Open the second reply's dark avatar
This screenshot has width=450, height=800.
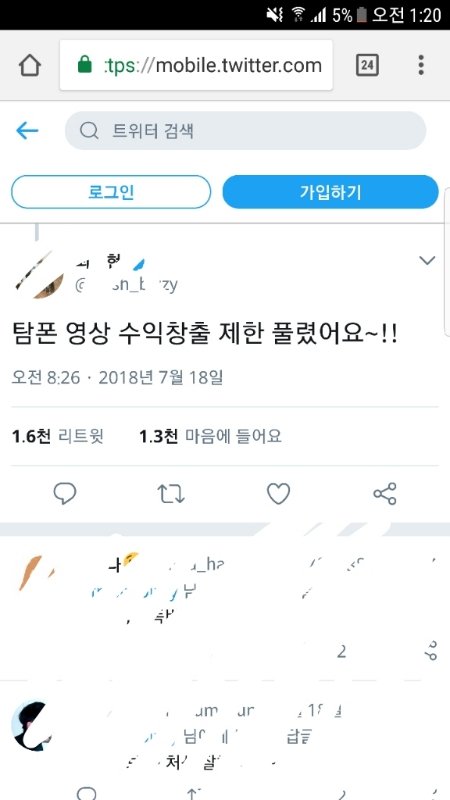pos(31,726)
